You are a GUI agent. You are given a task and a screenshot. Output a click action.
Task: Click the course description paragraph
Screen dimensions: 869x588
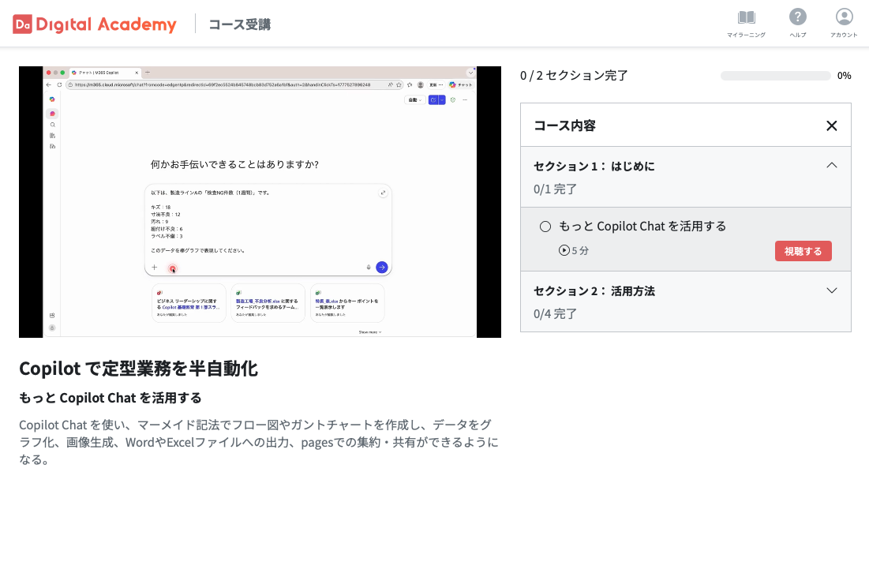pyautogui.click(x=259, y=442)
